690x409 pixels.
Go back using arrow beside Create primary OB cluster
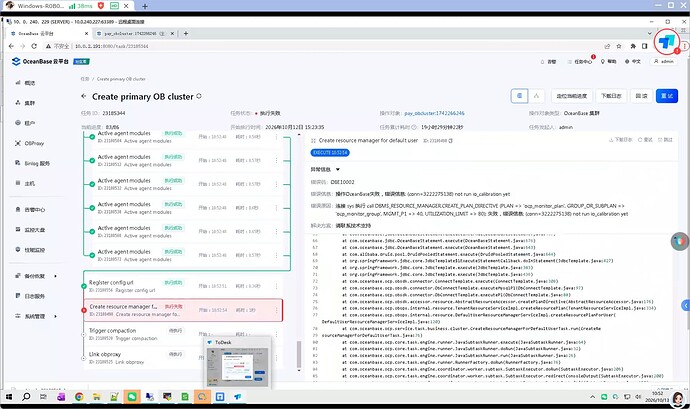coord(84,96)
